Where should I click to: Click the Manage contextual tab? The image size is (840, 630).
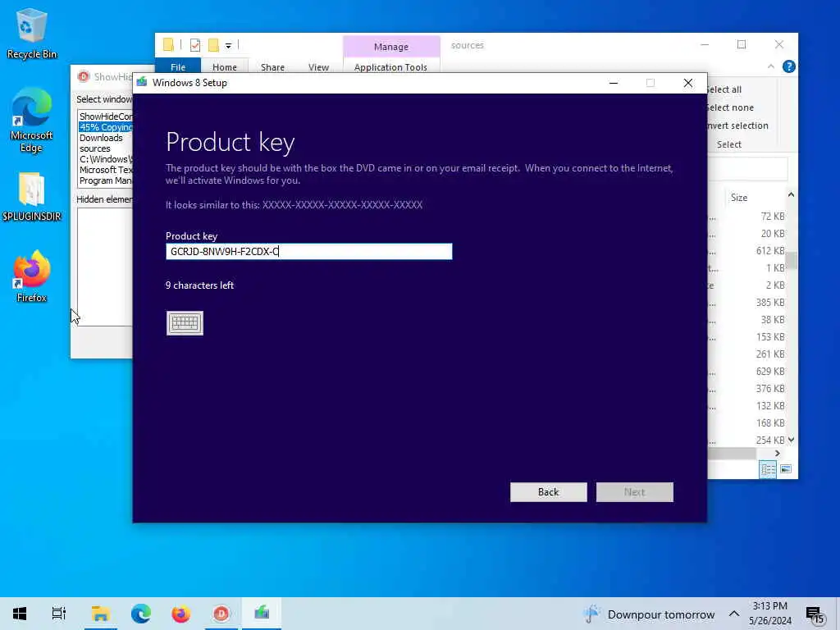click(391, 47)
